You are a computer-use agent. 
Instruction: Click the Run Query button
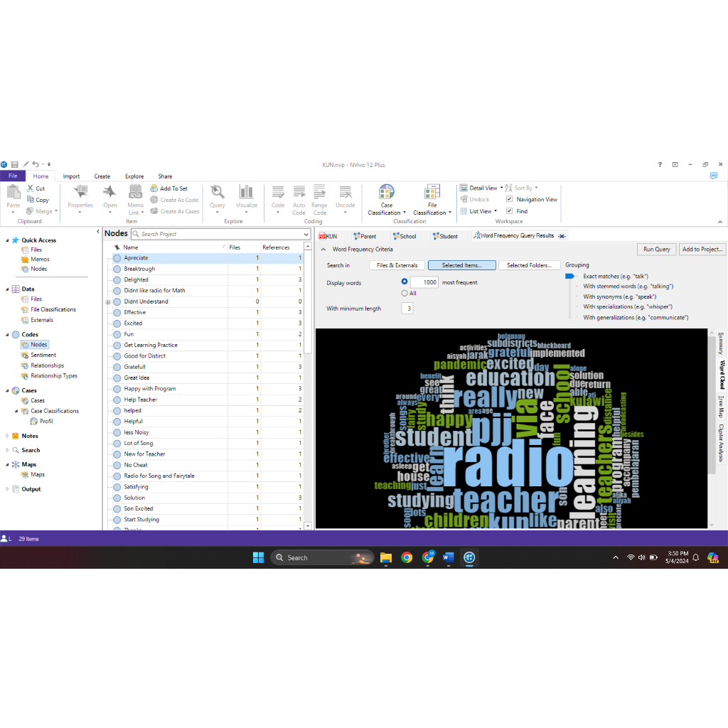[656, 250]
